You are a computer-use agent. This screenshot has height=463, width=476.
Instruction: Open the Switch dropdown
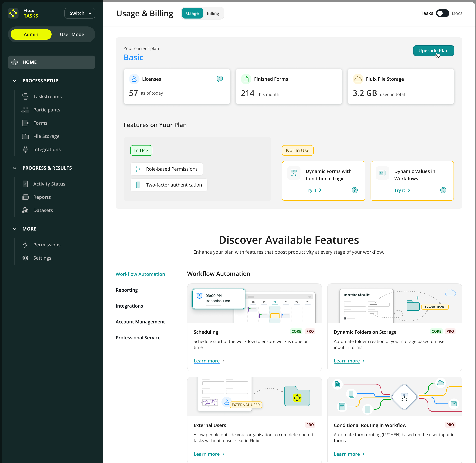[80, 13]
